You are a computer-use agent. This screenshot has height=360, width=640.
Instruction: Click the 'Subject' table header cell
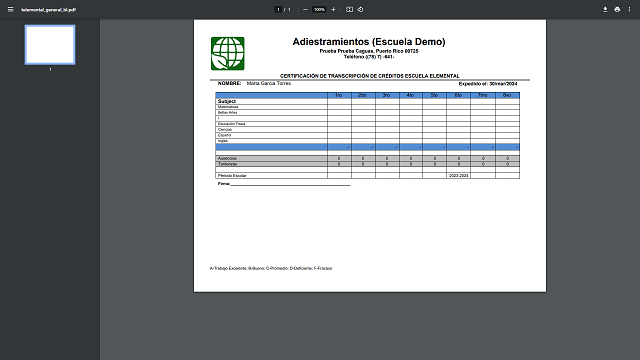271,101
